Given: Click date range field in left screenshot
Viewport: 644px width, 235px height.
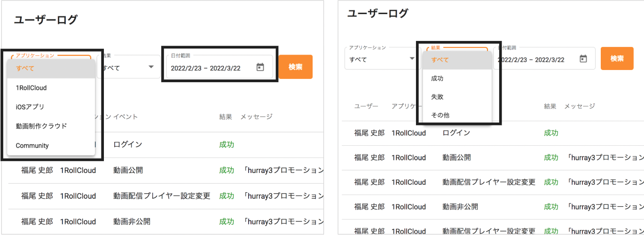Looking at the screenshot, I should (x=220, y=67).
